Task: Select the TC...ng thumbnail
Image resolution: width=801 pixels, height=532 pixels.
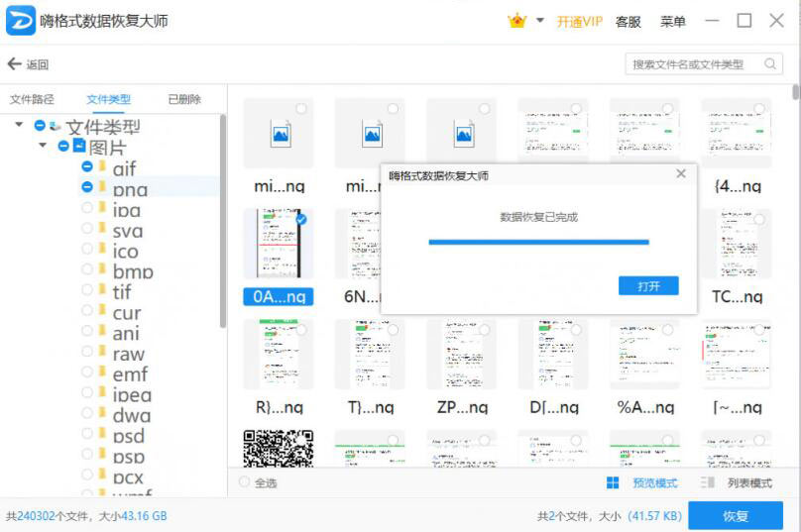Action: pyautogui.click(x=737, y=243)
